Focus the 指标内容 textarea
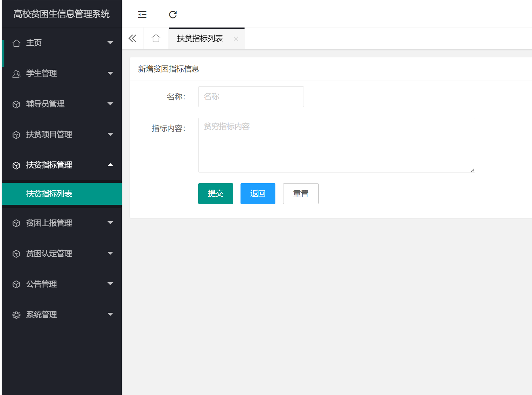Viewport: 532px width, 395px height. 337,145
